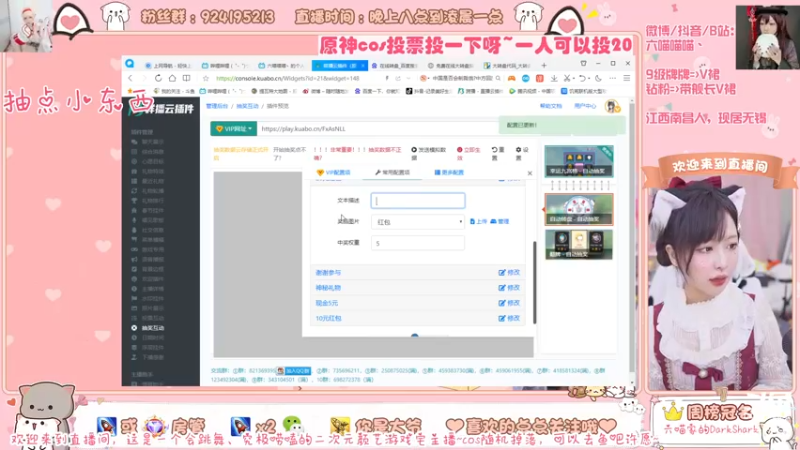
Task: Open 常用配置项 tab
Action: coord(392,172)
